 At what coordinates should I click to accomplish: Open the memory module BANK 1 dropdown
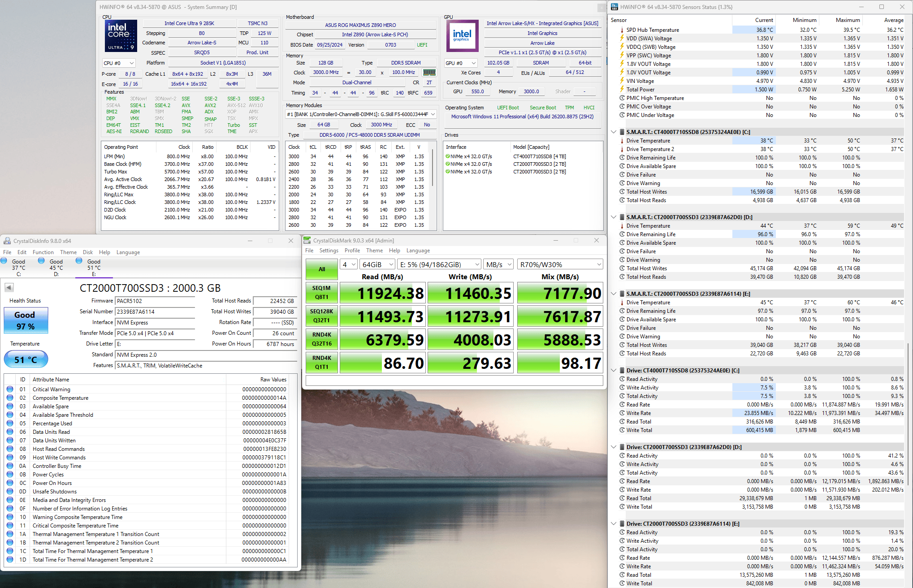(x=361, y=114)
